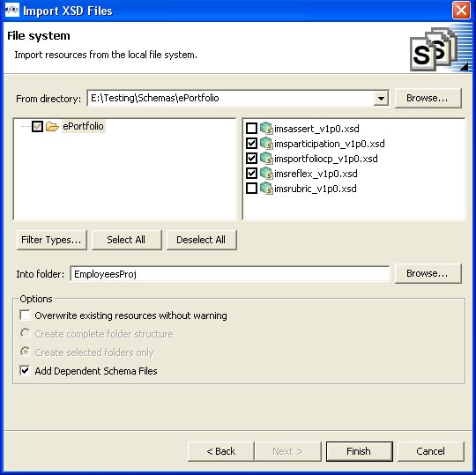Click the Finish button

359,451
